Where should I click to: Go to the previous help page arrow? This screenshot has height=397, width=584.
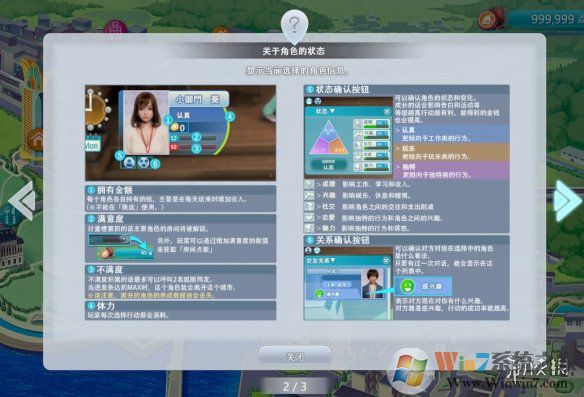point(23,201)
